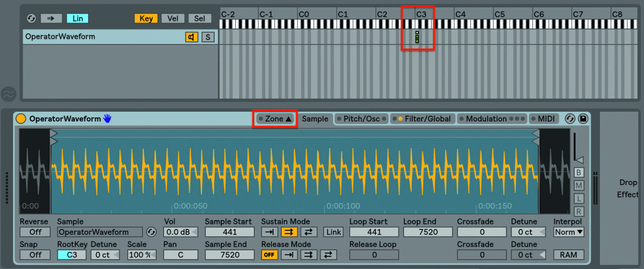This screenshot has width=644, height=269.
Task: Click the blue hand icon next to title
Action: coord(107,119)
